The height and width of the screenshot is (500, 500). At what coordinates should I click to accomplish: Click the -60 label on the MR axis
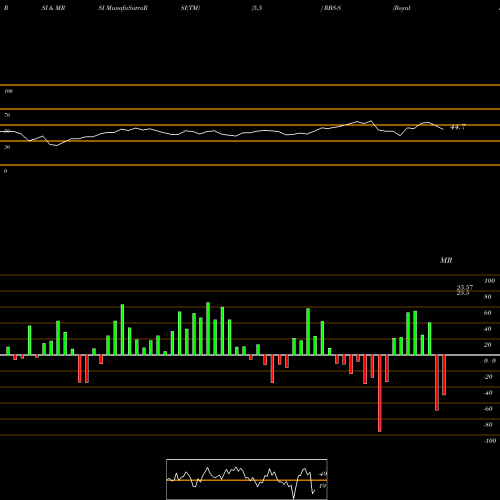488,409
